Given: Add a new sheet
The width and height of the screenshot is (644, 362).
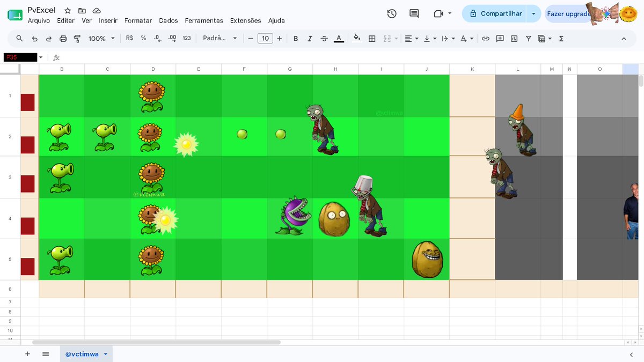Looking at the screenshot, I should pyautogui.click(x=27, y=354).
